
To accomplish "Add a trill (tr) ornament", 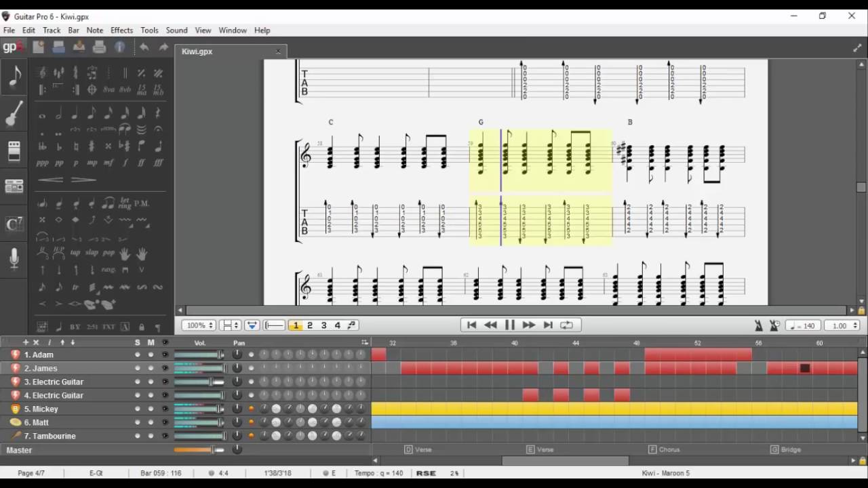I will point(75,287).
